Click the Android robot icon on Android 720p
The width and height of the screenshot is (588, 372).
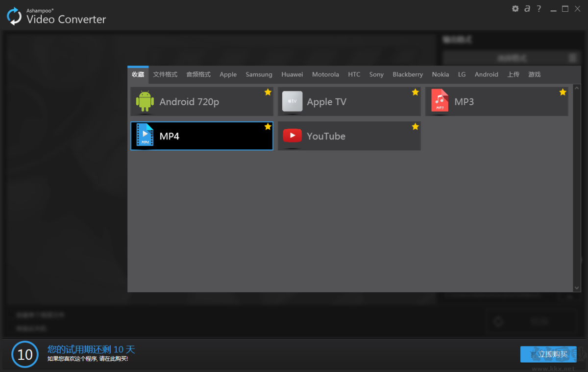pyautogui.click(x=145, y=101)
